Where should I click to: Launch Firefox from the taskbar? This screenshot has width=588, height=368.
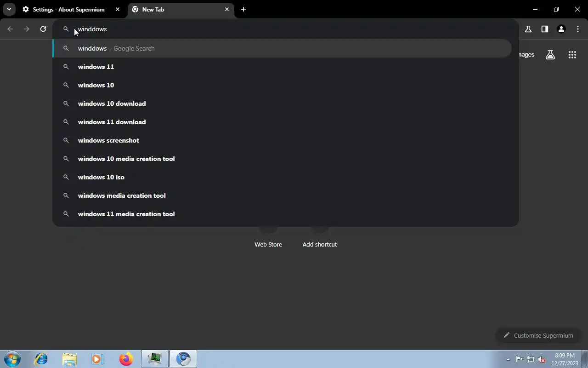pyautogui.click(x=126, y=359)
